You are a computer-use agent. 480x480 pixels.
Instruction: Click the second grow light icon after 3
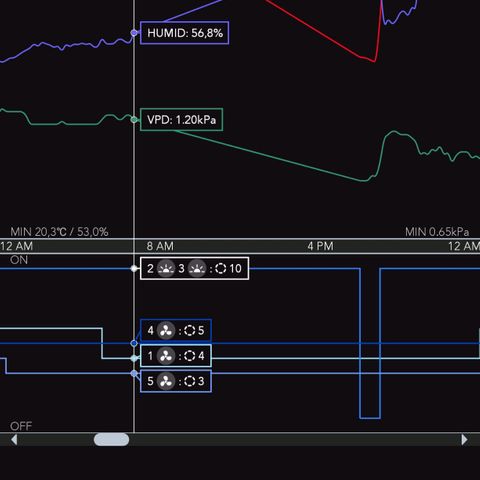(x=197, y=268)
